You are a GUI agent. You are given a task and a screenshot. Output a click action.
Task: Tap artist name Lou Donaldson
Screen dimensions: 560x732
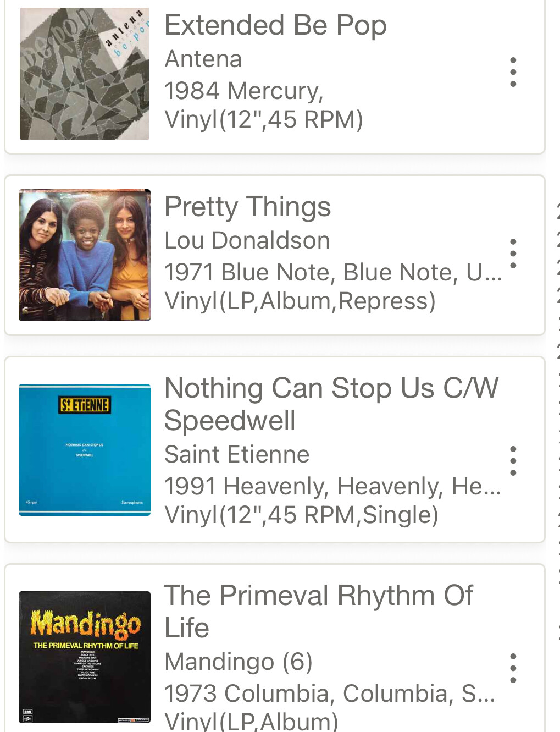pos(247,240)
